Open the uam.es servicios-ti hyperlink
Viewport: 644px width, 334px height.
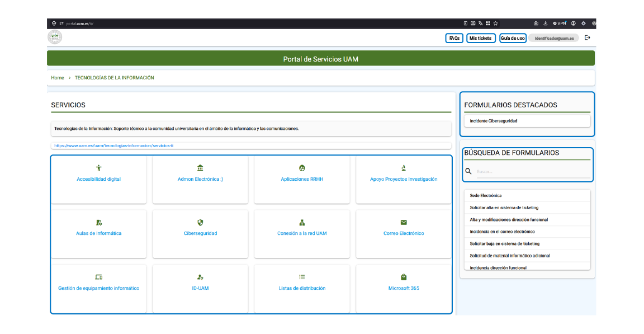click(x=114, y=145)
